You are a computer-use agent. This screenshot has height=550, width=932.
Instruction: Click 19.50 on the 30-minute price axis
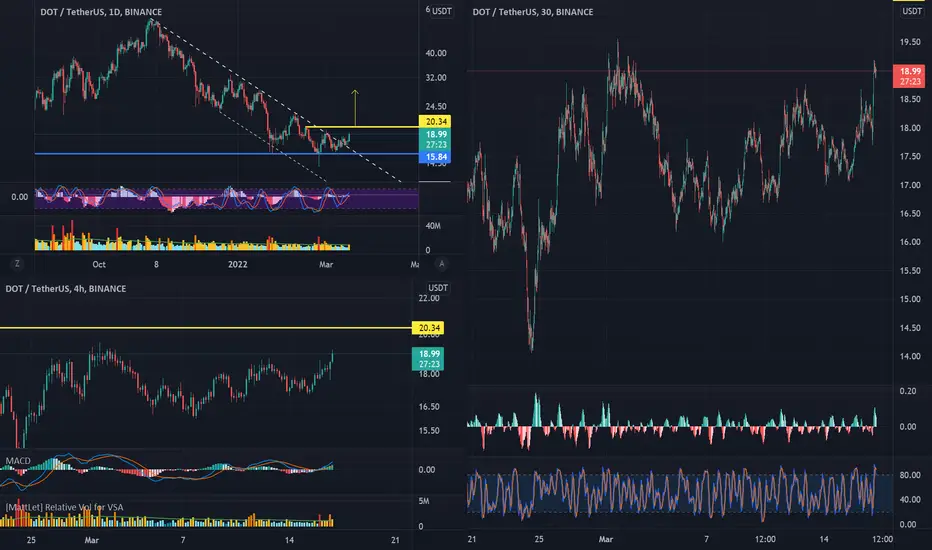pos(909,42)
